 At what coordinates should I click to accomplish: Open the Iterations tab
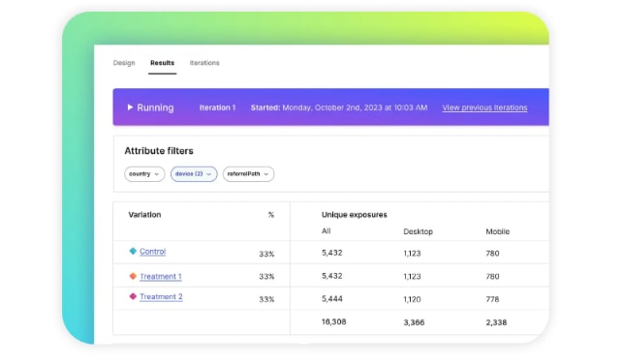[204, 63]
